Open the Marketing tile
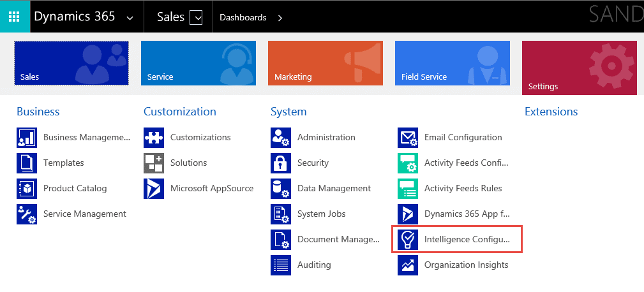644x292 pixels. click(x=326, y=63)
